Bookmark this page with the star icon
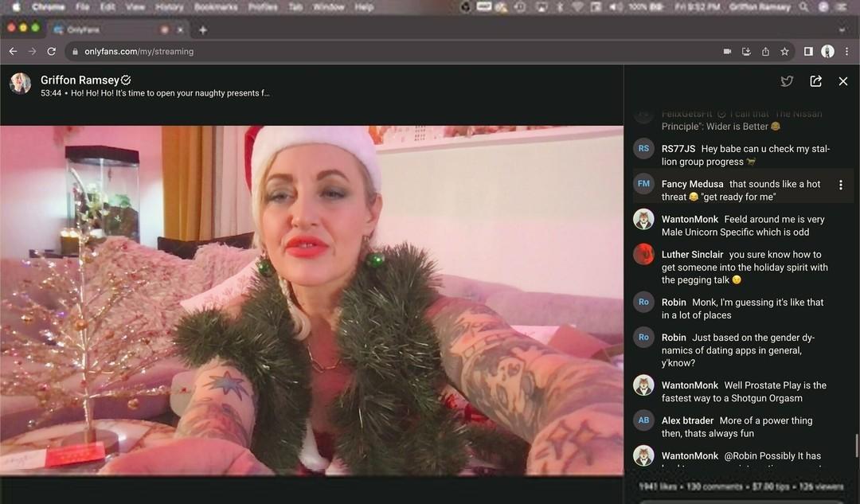Screen dimensions: 860x504 784,51
